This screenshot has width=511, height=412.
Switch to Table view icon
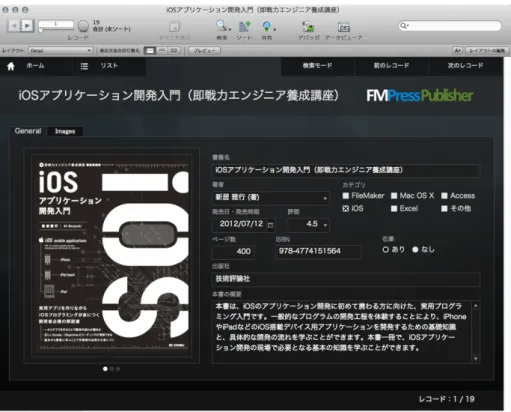tap(174, 51)
